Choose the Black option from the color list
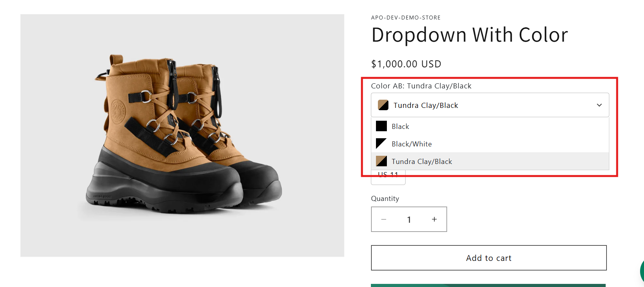This screenshot has height=287, width=644. (x=400, y=127)
